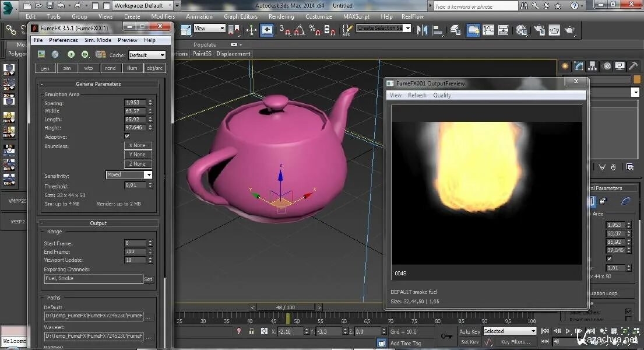Click the X None boundless button
Viewport: 644px width, 350px height.
coord(138,146)
